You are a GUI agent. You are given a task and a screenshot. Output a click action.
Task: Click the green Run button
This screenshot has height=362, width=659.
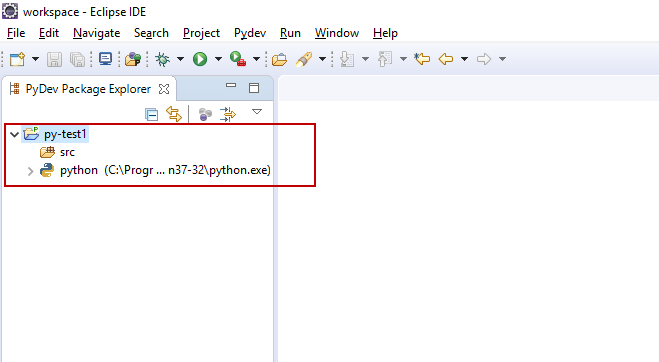click(x=200, y=59)
